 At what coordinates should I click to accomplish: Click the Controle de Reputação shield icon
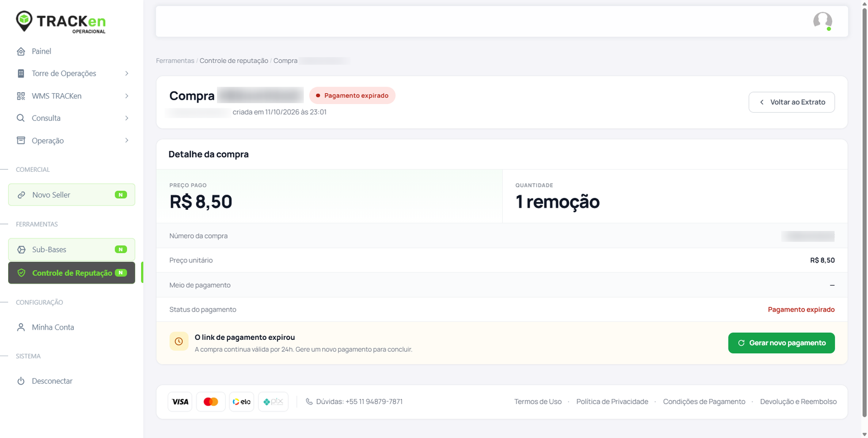tap(21, 273)
